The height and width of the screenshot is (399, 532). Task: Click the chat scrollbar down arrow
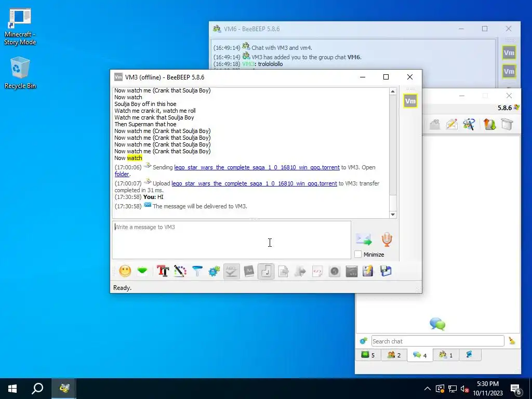pyautogui.click(x=393, y=215)
